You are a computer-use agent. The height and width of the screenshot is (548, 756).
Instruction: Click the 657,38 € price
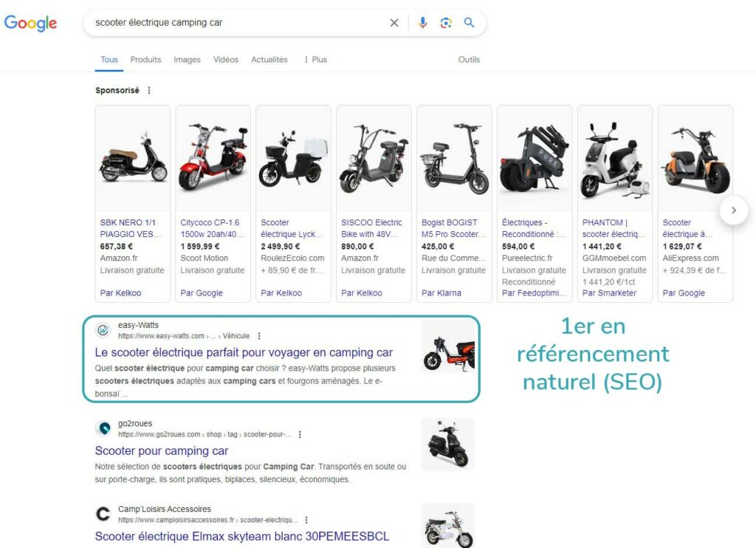(x=116, y=247)
